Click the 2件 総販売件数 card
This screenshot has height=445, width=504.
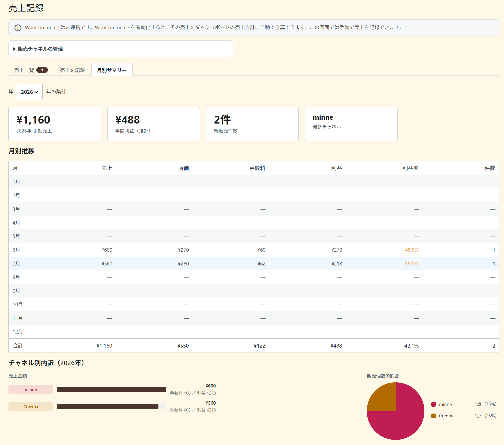click(252, 124)
